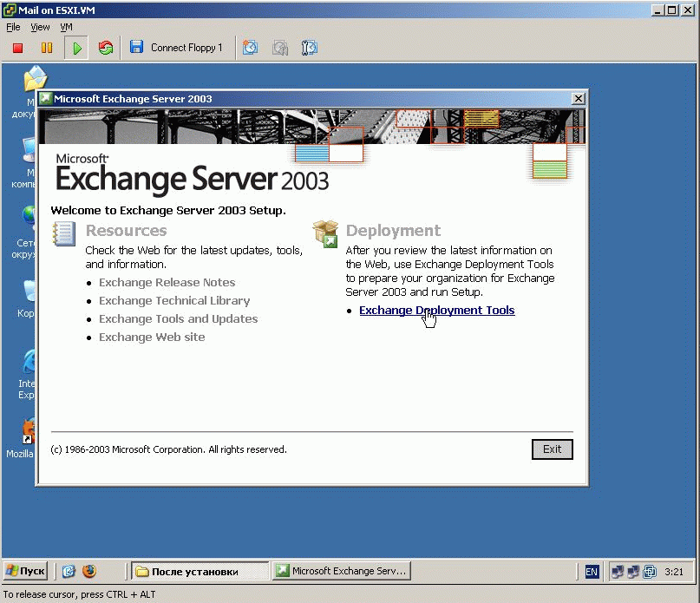Open the File menu
This screenshot has height=603, width=700.
pyautogui.click(x=13, y=27)
